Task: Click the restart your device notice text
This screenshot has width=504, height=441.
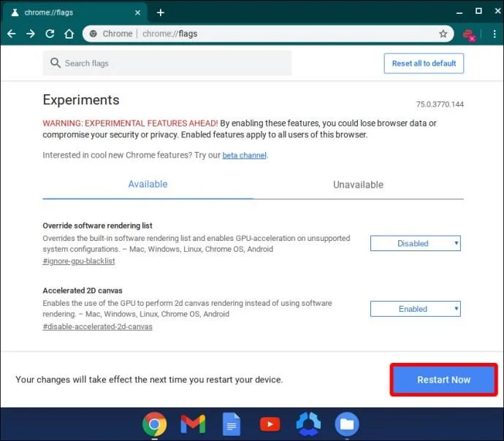Action: (x=149, y=380)
